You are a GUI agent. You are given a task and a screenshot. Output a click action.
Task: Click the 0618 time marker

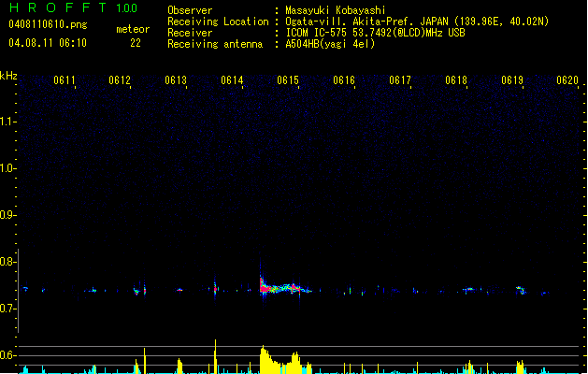[x=456, y=80]
